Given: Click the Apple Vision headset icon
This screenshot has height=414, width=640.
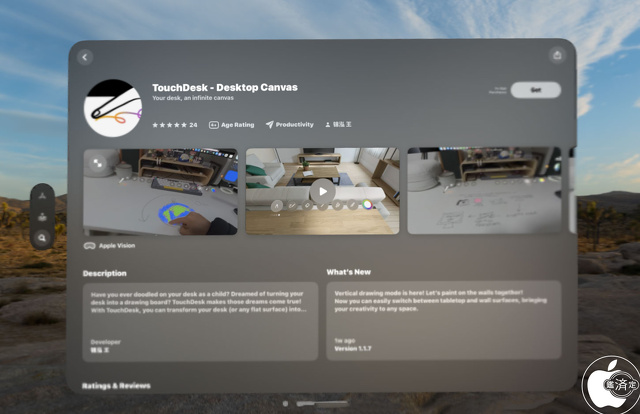Looking at the screenshot, I should (89, 246).
